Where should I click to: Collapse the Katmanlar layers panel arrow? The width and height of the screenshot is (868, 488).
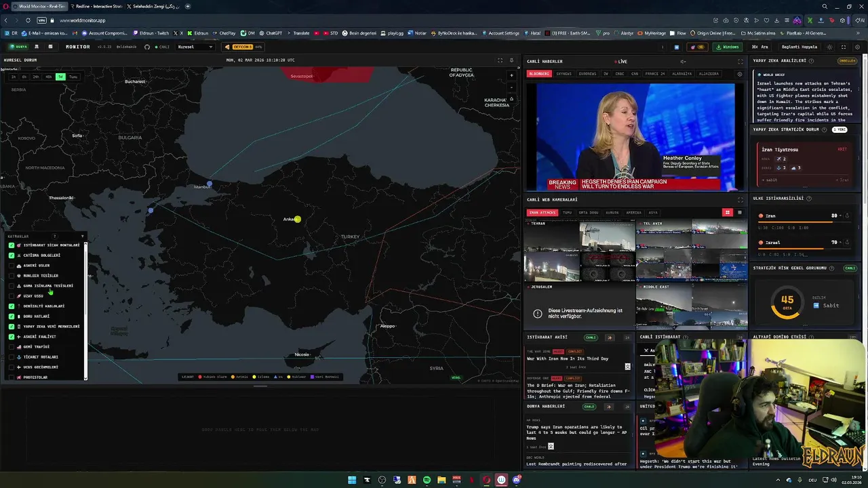click(83, 237)
